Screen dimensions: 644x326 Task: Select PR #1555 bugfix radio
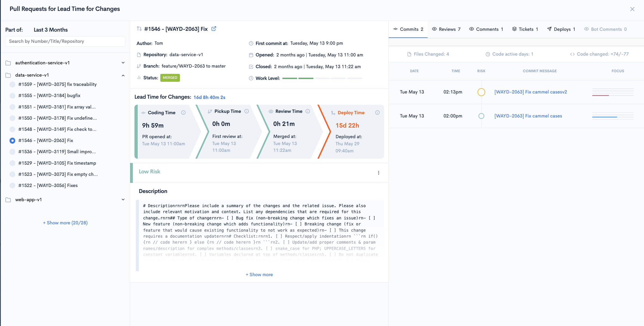tap(12, 96)
